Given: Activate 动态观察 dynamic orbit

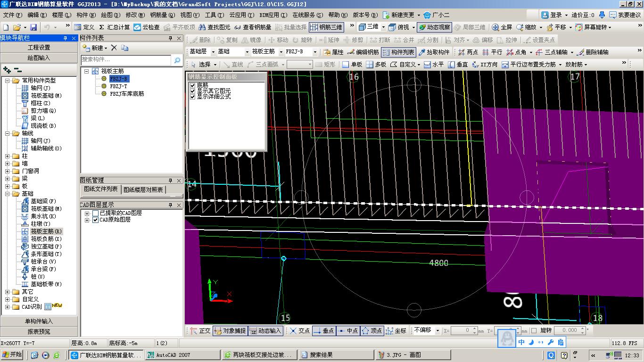Looking at the screenshot, I should [434, 27].
